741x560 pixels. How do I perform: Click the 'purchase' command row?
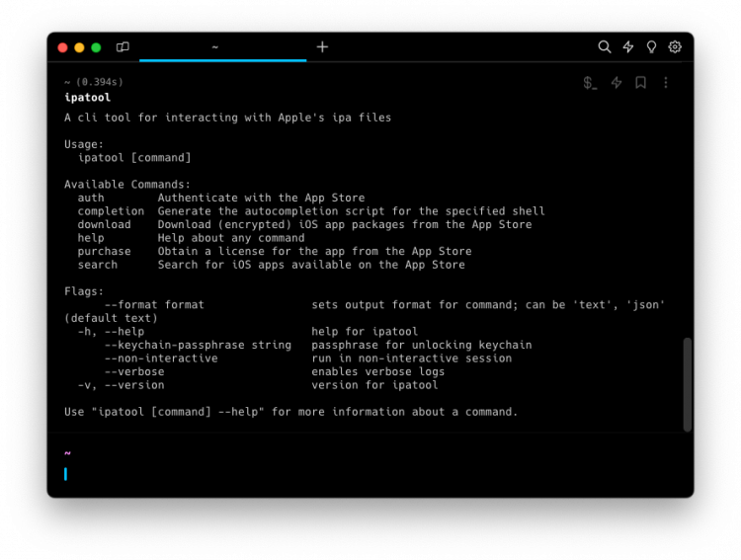tap(275, 252)
